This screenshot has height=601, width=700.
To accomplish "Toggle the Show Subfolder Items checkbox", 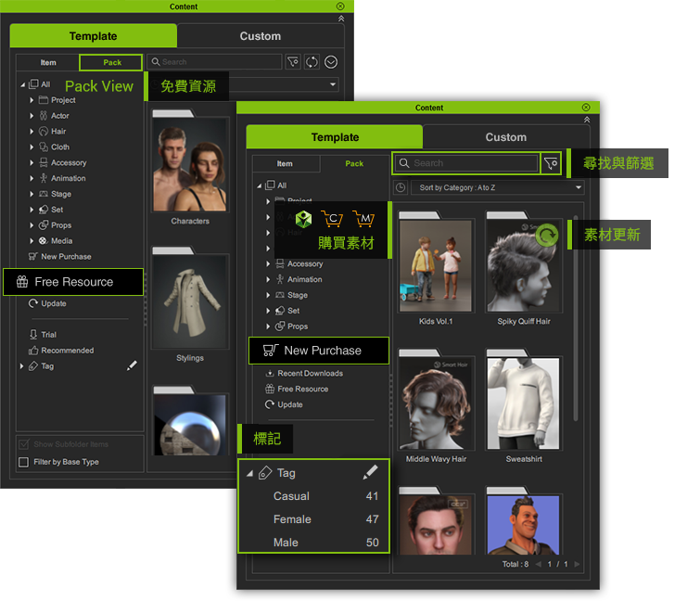I will coord(24,444).
